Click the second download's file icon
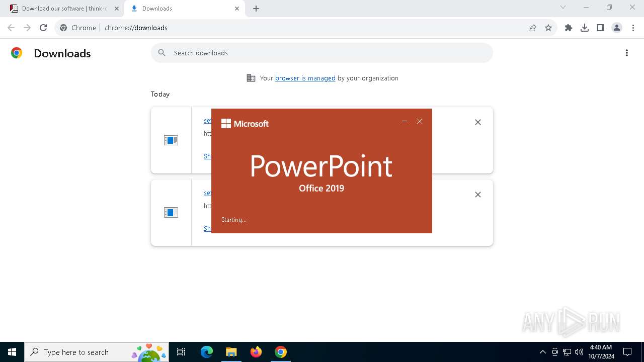This screenshot has height=362, width=644. coord(171,213)
